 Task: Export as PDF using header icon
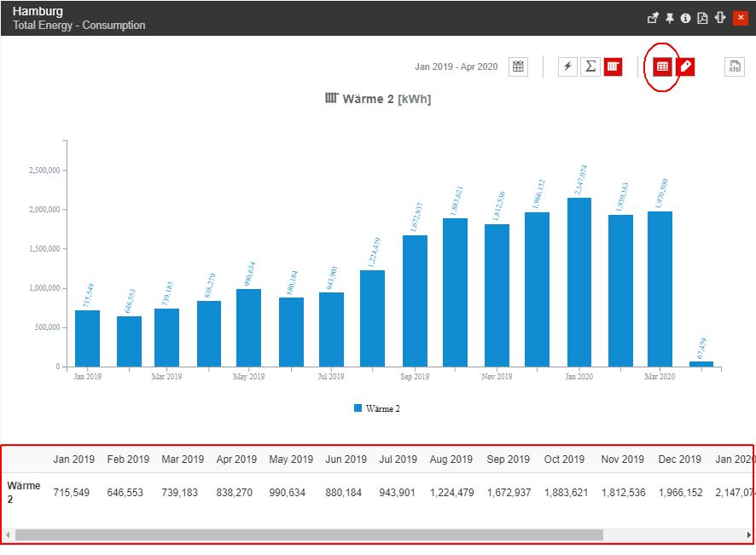701,18
